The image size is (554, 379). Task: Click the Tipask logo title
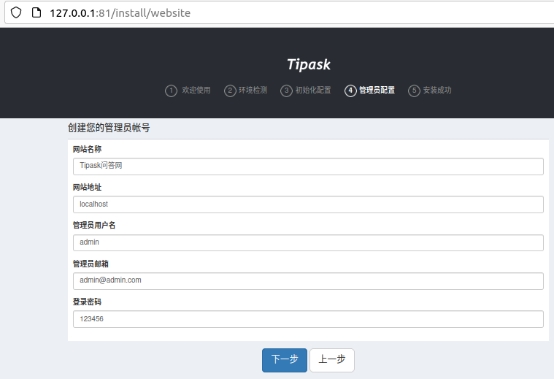[x=308, y=64]
